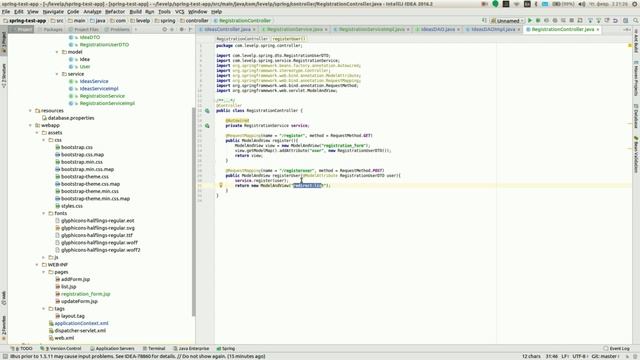Open the Database side panel

[636, 116]
